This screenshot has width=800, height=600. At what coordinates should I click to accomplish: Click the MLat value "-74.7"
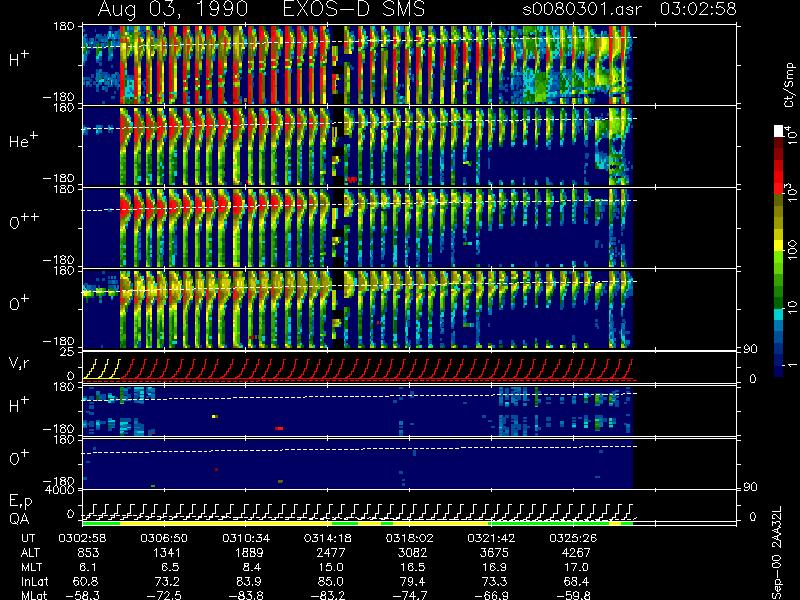(409, 595)
